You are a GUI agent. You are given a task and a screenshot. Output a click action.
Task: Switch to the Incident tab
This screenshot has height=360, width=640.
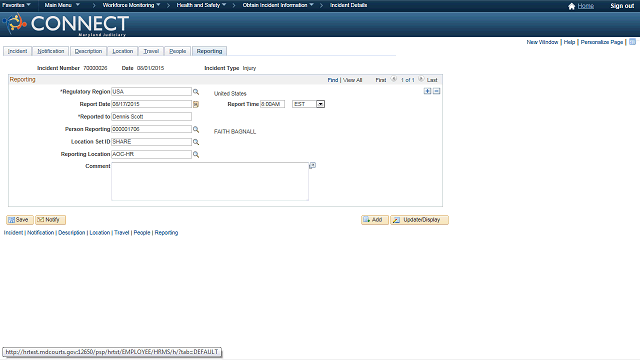point(18,51)
